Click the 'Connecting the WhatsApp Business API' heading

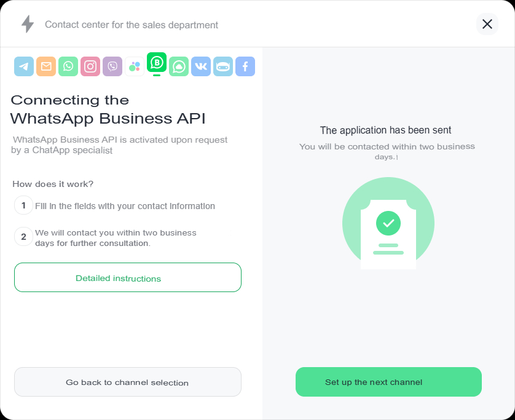[108, 109]
